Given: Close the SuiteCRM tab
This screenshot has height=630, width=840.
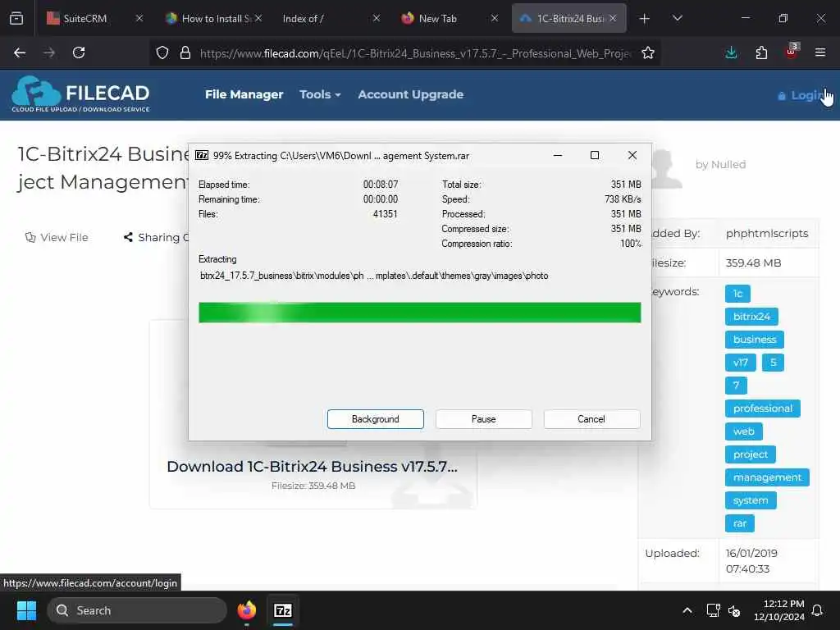Looking at the screenshot, I should (x=139, y=18).
